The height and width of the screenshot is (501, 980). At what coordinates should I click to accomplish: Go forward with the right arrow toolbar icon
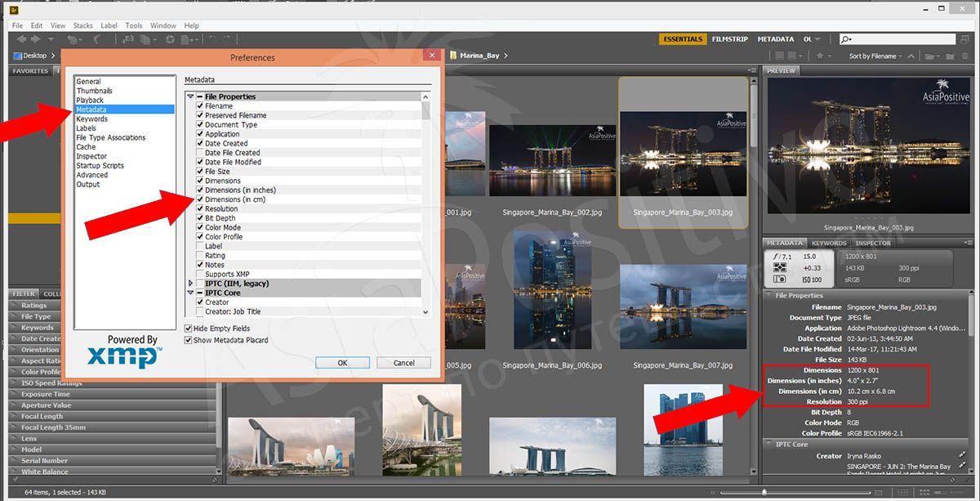click(x=35, y=39)
